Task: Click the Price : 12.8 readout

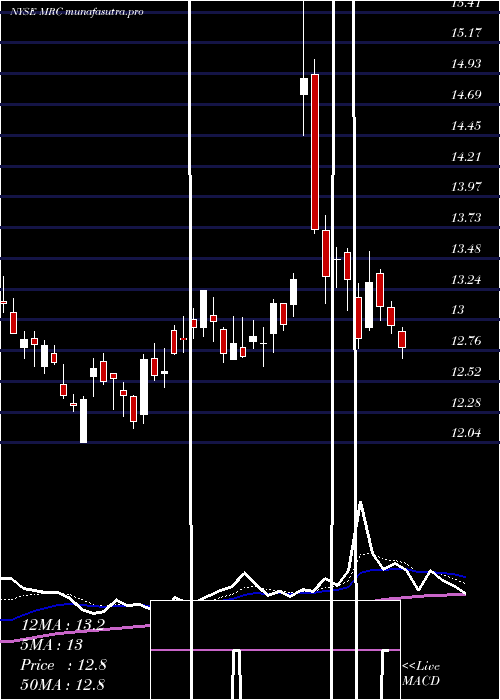Action: [63, 665]
